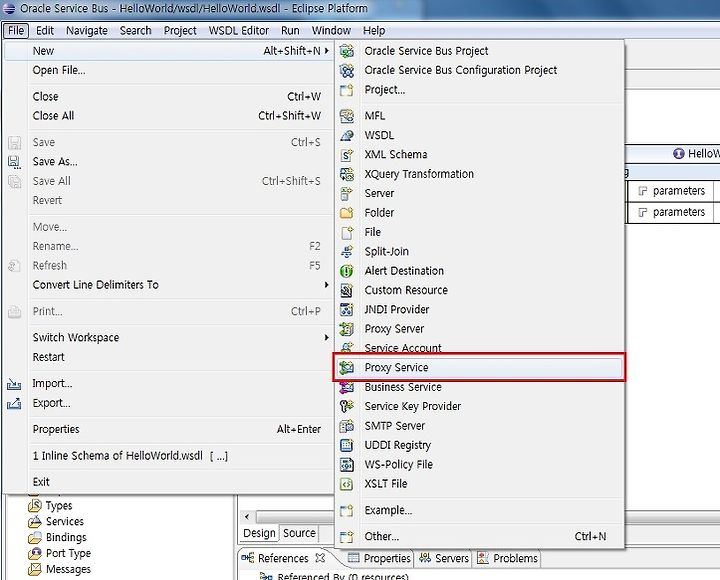Switch to the Properties view tab
This screenshot has width=720, height=580.
pyautogui.click(x=379, y=558)
